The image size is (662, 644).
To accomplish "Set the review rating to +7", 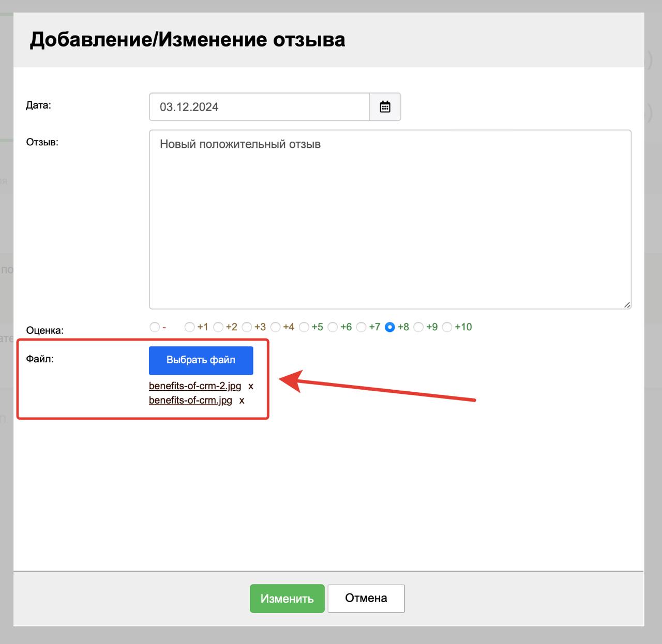I will 362,327.
